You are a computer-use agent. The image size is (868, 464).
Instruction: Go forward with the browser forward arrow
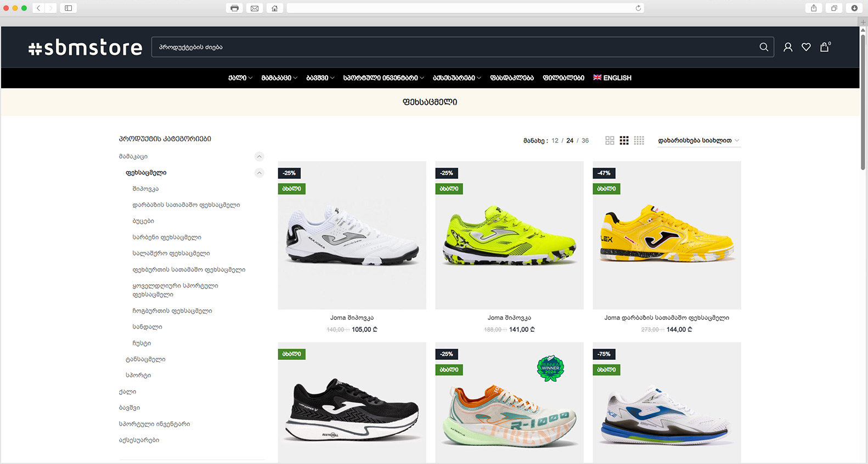tap(50, 8)
